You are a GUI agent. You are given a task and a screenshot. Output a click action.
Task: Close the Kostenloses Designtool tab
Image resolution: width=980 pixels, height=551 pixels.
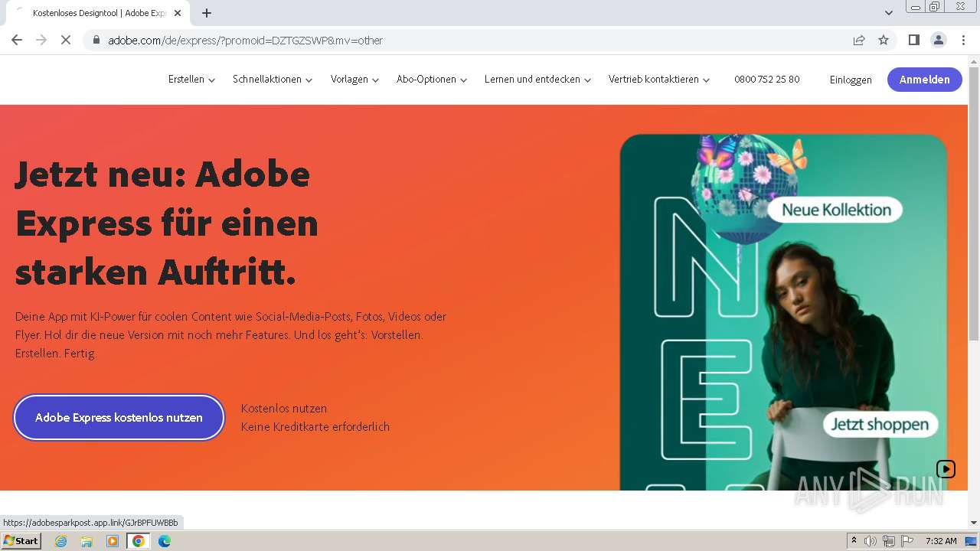[x=178, y=13]
